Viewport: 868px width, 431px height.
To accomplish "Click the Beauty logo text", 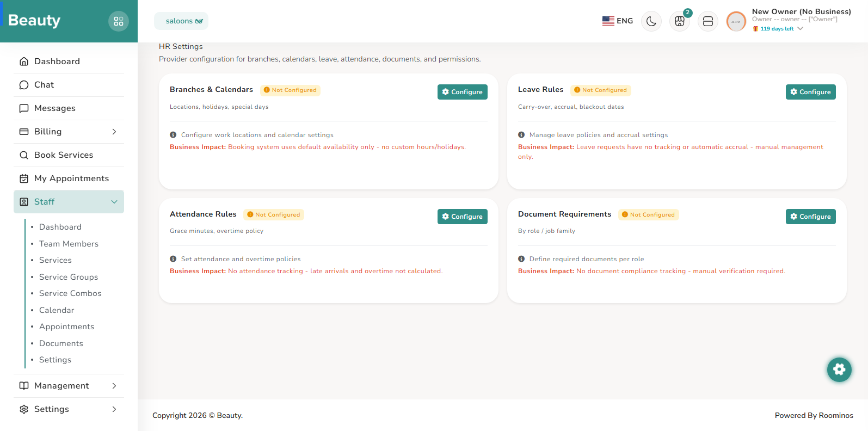I will click(x=34, y=20).
